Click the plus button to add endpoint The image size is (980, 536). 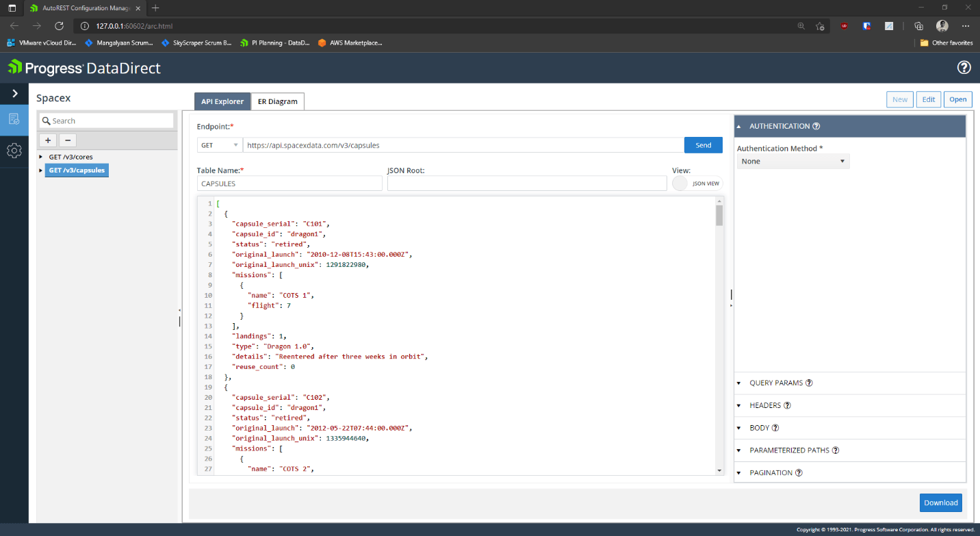(x=48, y=140)
